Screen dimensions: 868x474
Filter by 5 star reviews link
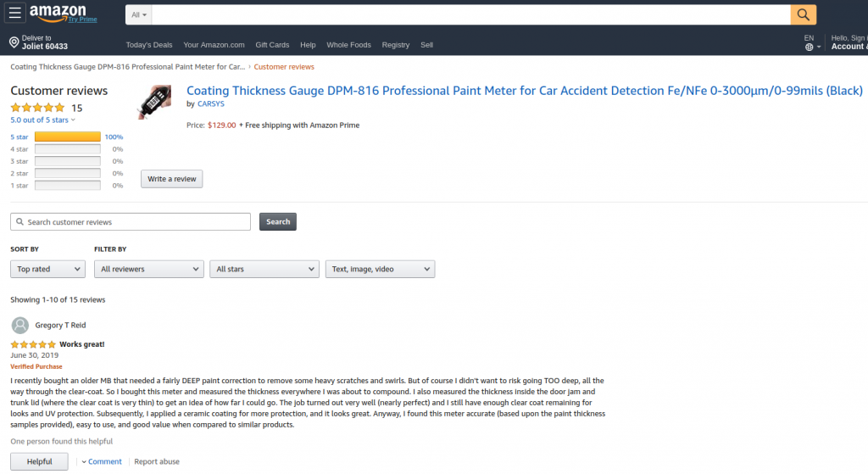19,137
